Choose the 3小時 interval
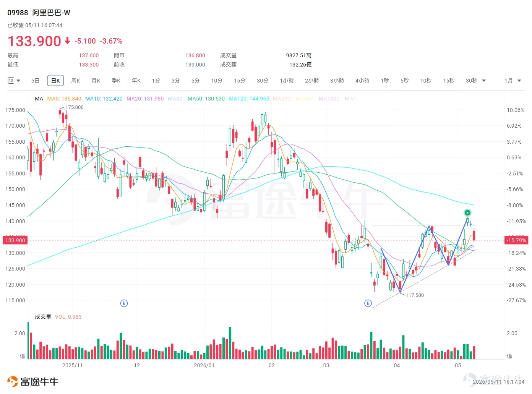The height and width of the screenshot is (394, 532). [x=337, y=81]
